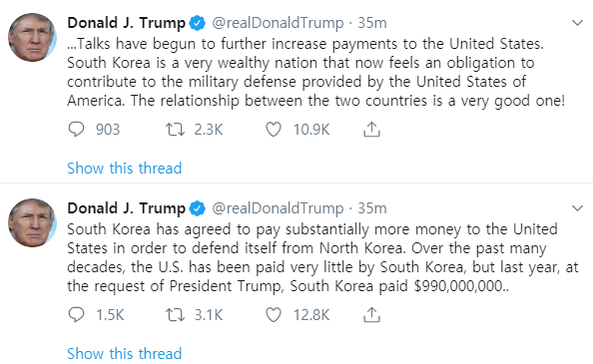Open the second tweet's chevron options menu
593x364 pixels.
point(577,208)
